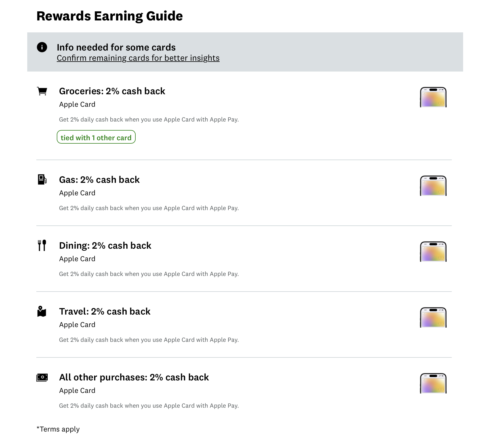
Task: Click the 'Info needed for some cards' title
Action: [116, 47]
